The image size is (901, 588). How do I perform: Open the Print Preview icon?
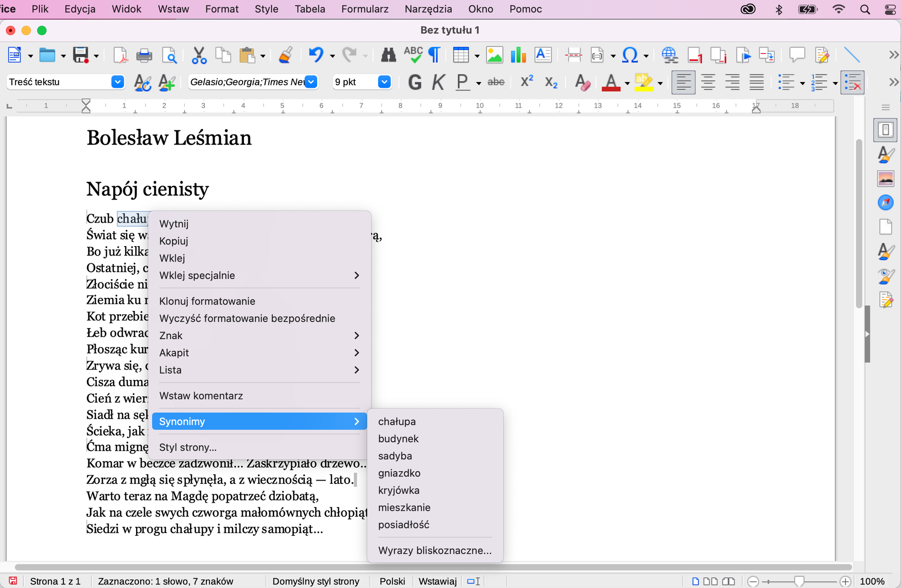169,55
